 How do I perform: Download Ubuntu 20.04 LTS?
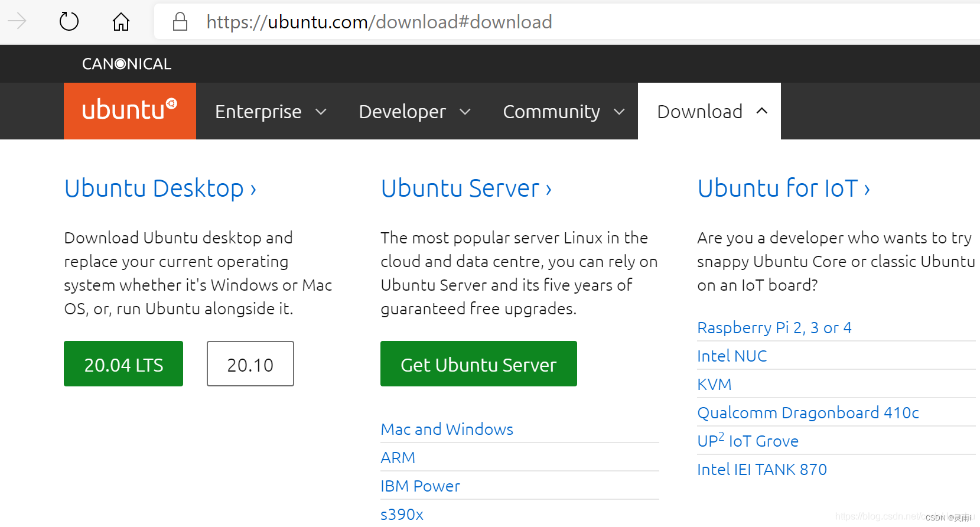click(123, 364)
